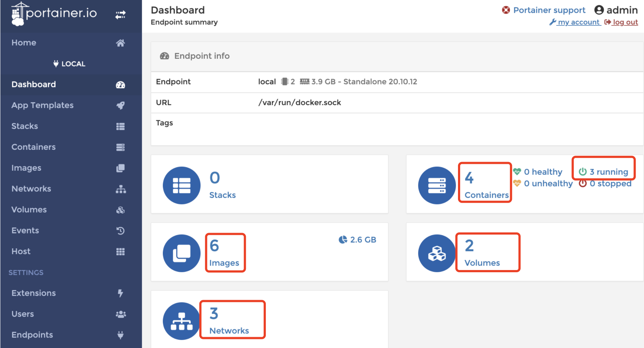Click the Endpoints plug icon in sidebar

click(120, 335)
